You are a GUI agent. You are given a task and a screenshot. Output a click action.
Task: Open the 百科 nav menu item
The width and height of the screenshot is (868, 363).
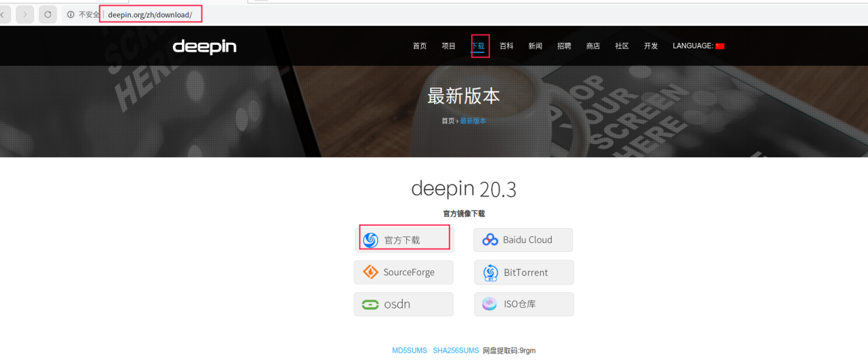pos(507,46)
